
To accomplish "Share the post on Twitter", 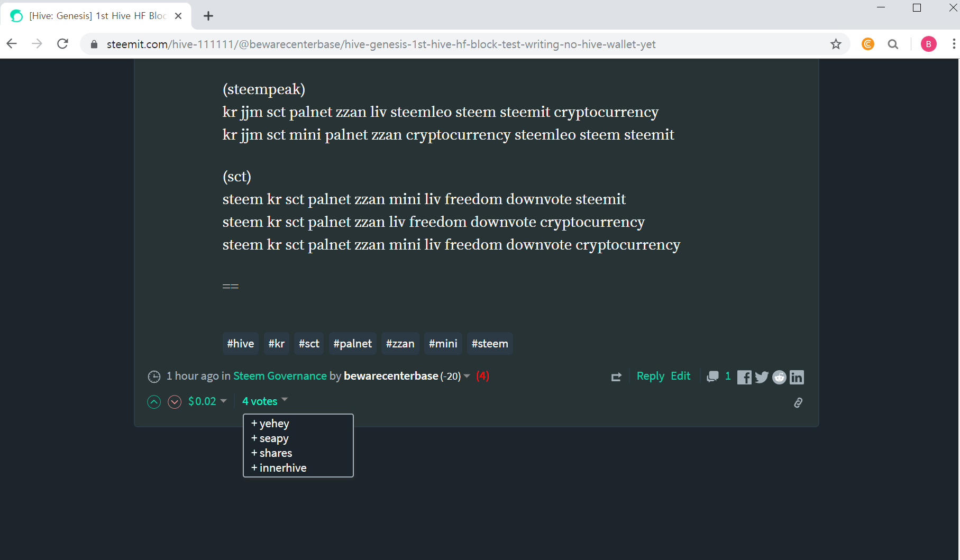I will tap(762, 377).
